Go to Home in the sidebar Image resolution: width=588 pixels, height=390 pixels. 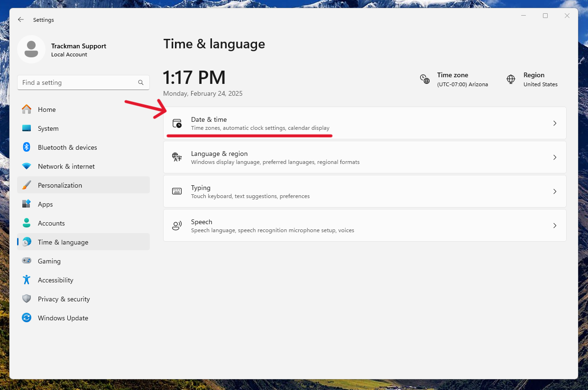click(83, 109)
